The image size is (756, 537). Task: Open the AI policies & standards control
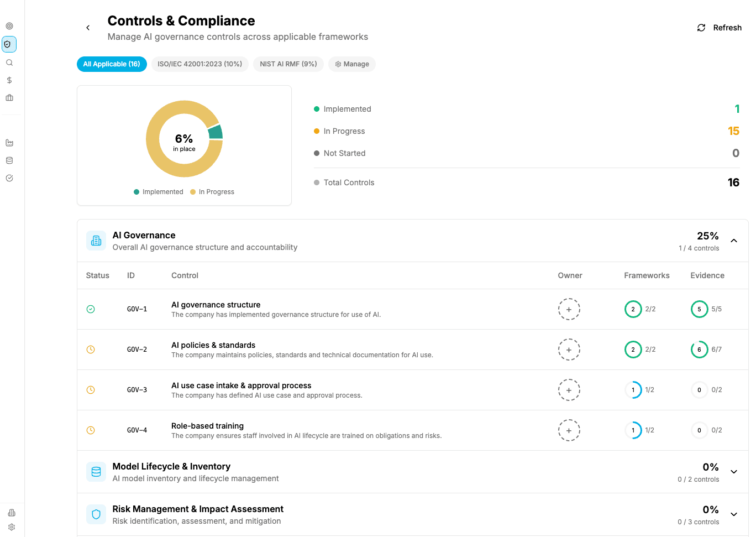(213, 345)
